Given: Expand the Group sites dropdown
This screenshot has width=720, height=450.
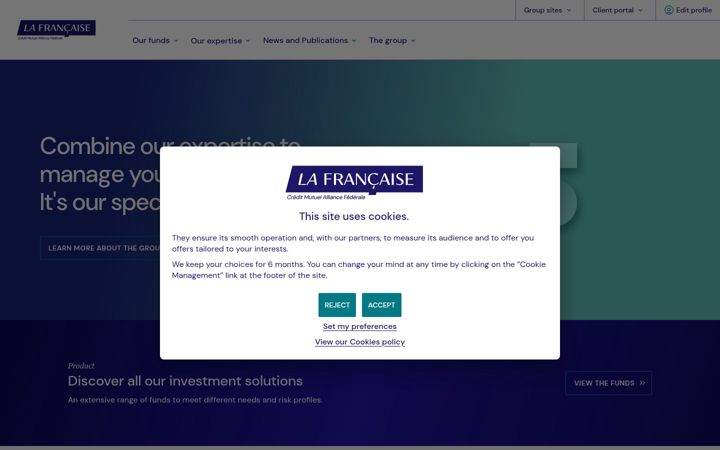Looking at the screenshot, I should click(547, 10).
